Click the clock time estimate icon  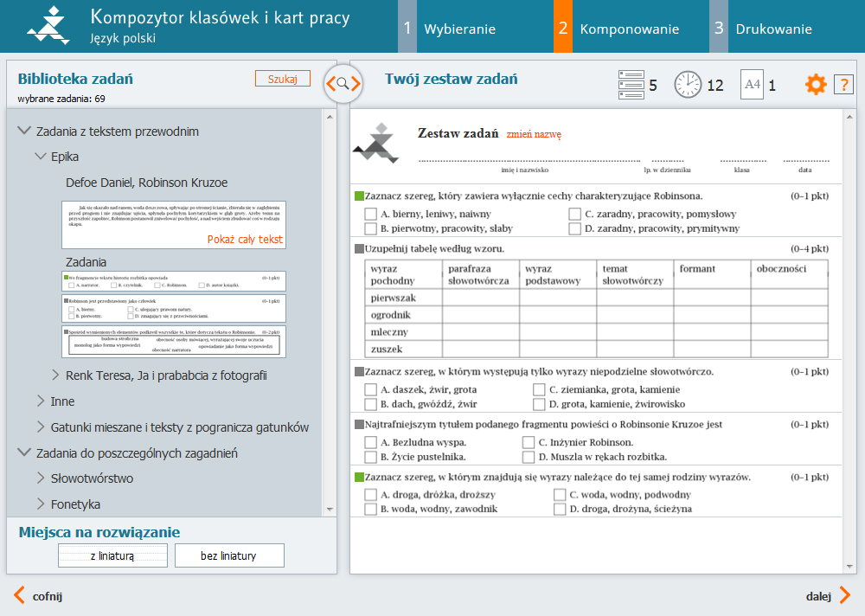pos(688,85)
